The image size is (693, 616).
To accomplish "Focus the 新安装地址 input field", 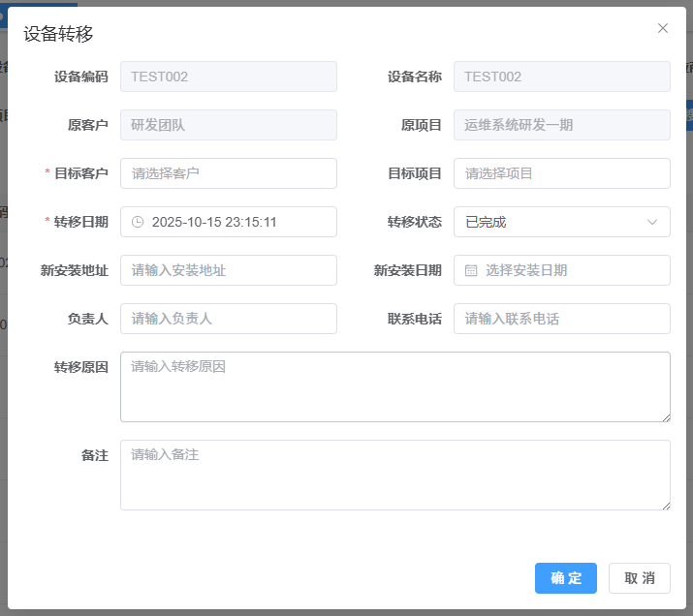I will click(x=228, y=270).
